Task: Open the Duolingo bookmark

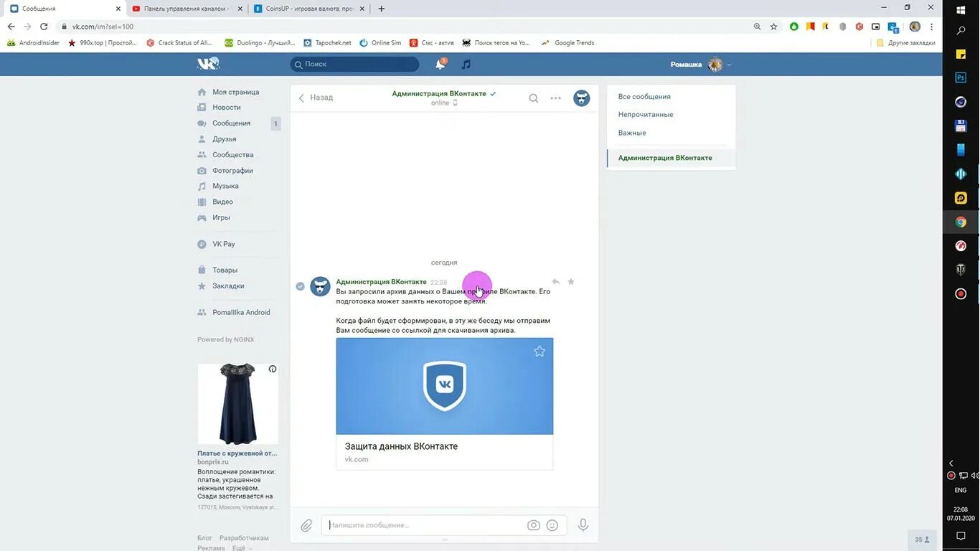Action: [260, 43]
